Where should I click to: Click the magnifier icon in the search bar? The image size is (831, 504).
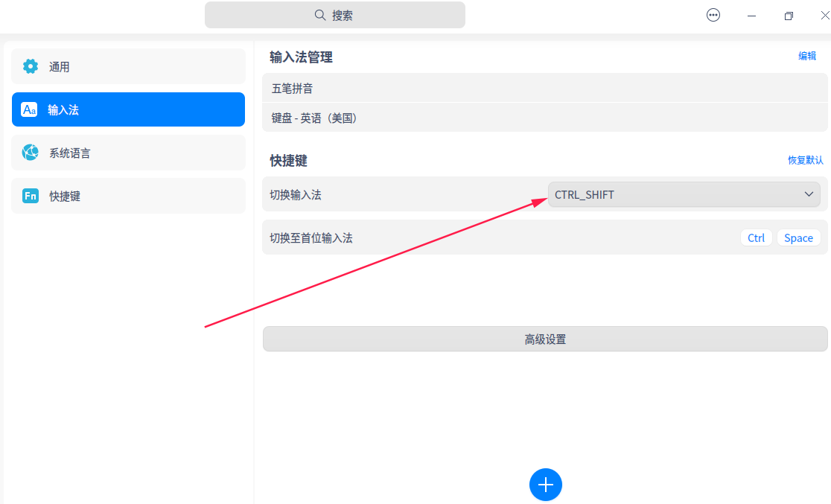click(319, 15)
